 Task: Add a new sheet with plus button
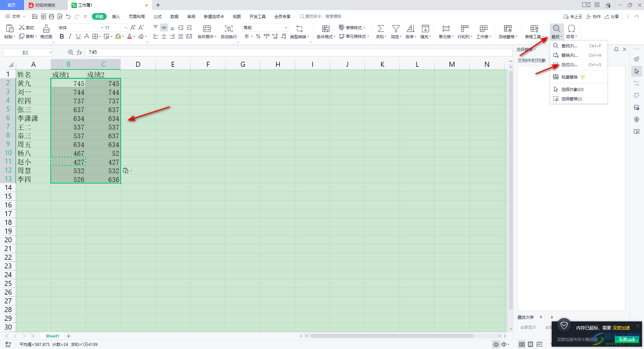(69, 336)
